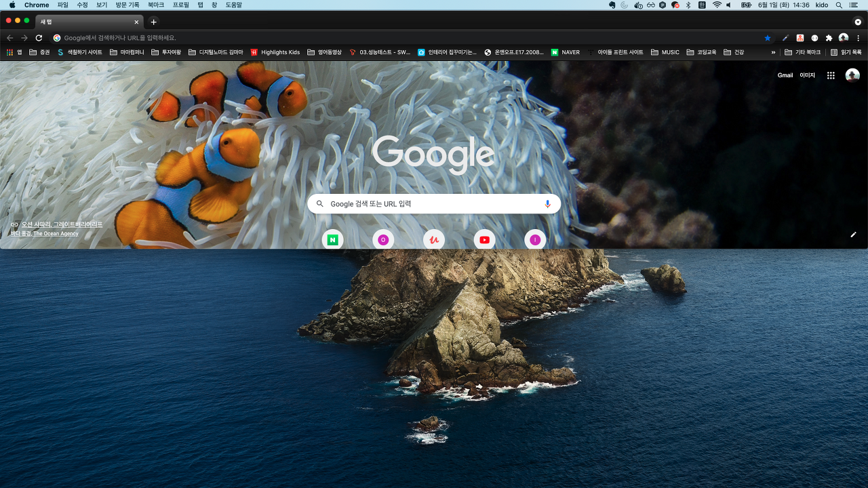Open the 북마크 menu
The image size is (868, 488).
coord(156,5)
